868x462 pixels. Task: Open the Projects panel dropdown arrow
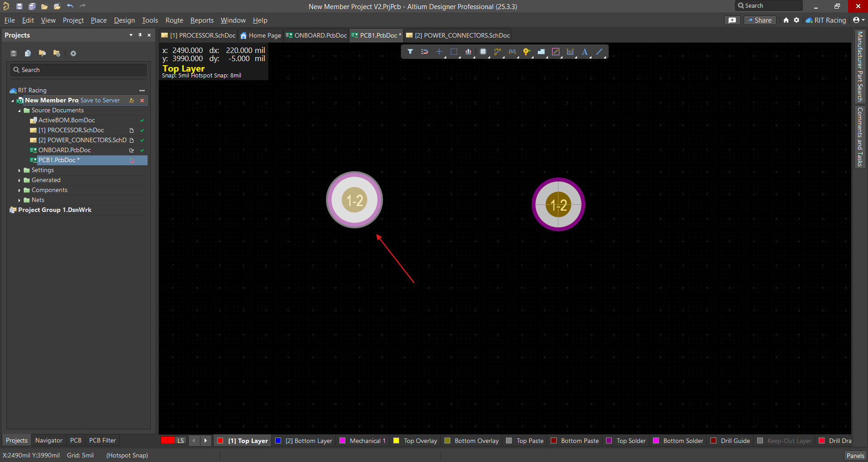coord(131,35)
